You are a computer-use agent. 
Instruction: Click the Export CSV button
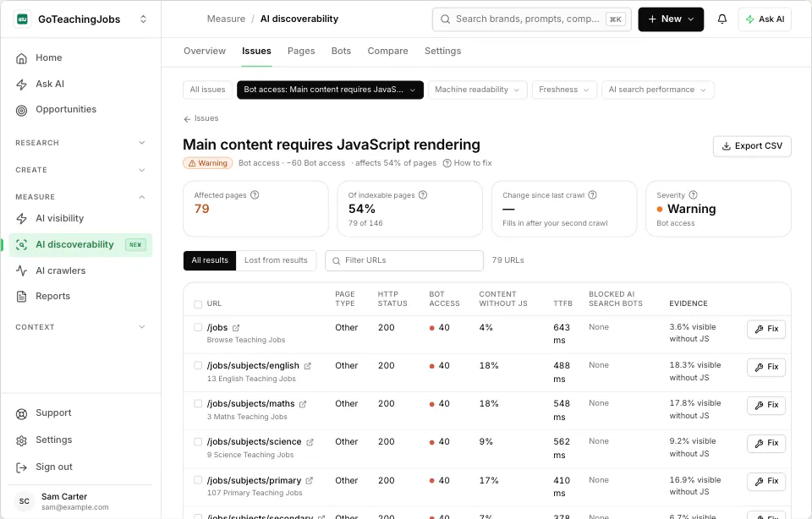click(752, 146)
